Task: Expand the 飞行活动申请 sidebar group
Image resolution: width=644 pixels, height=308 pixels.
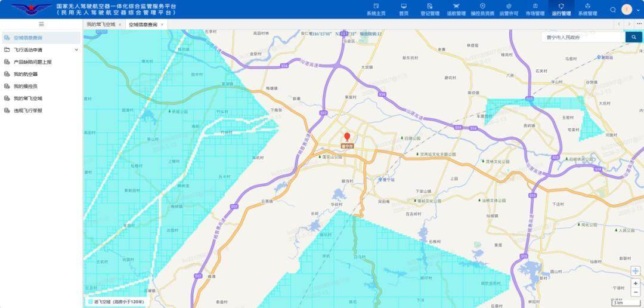Action: click(76, 50)
